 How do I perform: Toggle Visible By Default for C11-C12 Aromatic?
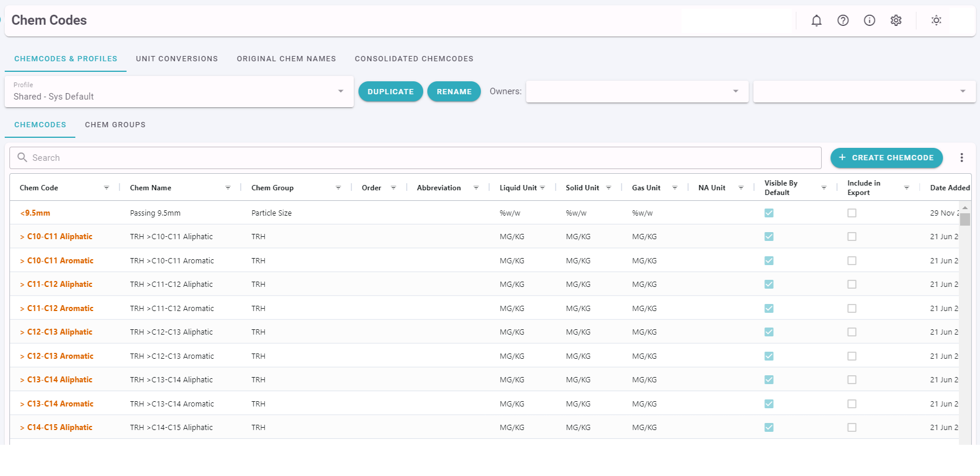click(x=769, y=308)
